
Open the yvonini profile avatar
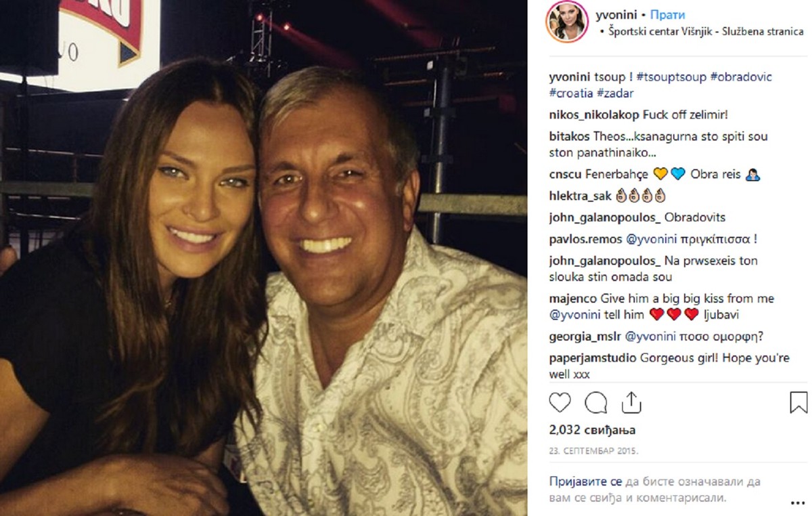567,22
